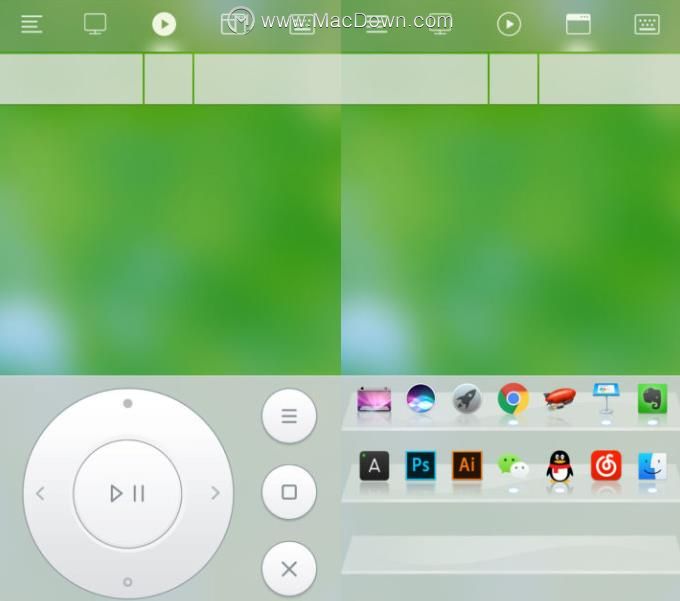Viewport: 680px width, 601px height.
Task: Switch to Keynote
Action: tap(606, 398)
